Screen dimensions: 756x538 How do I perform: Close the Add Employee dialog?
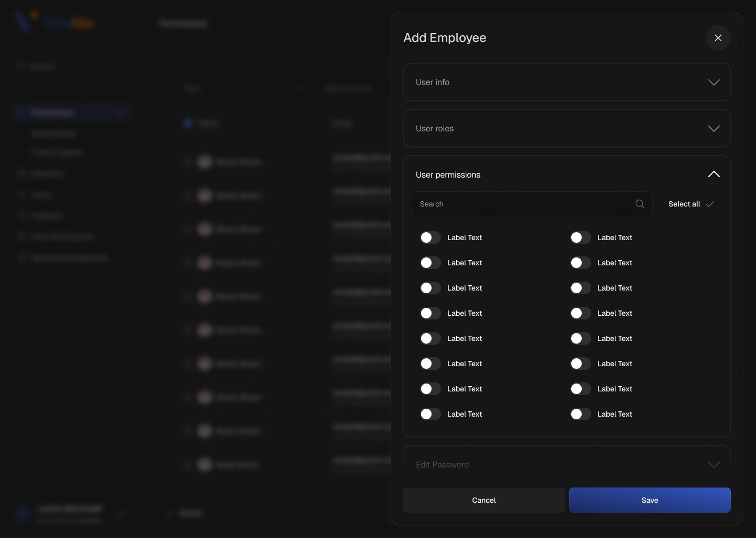(718, 38)
